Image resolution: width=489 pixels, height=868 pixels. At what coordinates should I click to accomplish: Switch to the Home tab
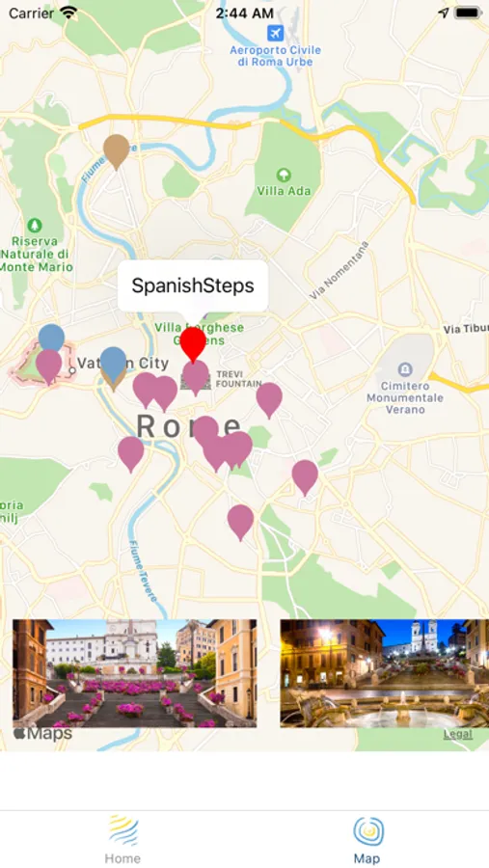coord(122,839)
